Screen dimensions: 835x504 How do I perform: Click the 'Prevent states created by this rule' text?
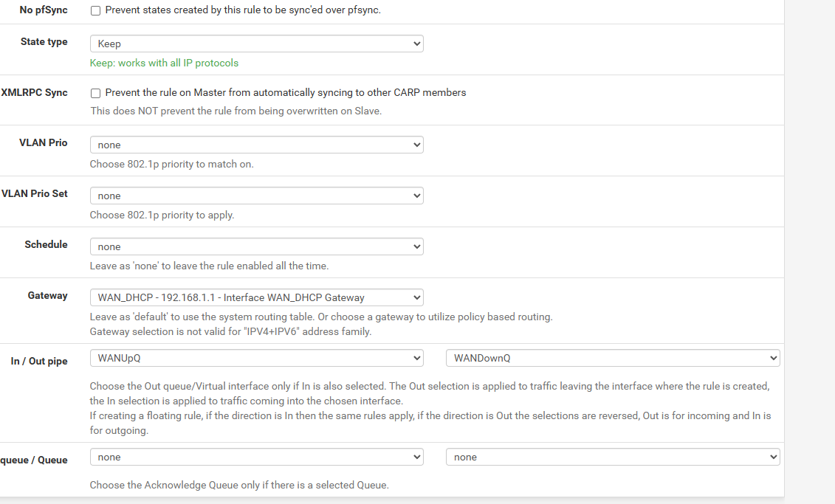pos(243,11)
